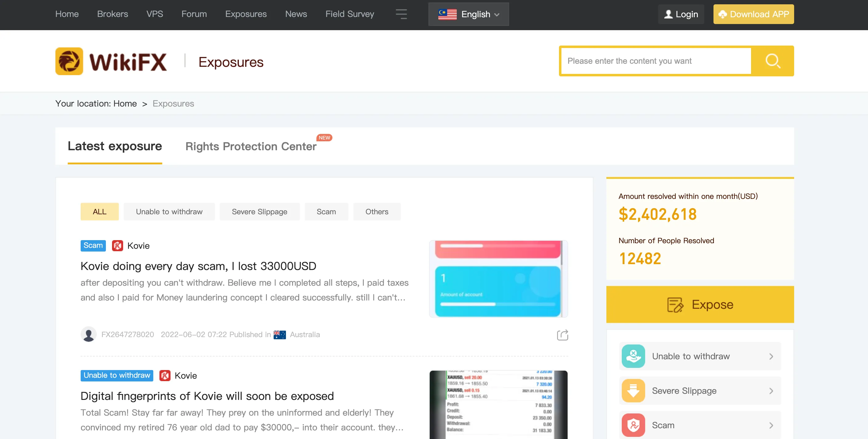Click Home in the breadcrumb
The image size is (868, 439).
[x=125, y=103]
